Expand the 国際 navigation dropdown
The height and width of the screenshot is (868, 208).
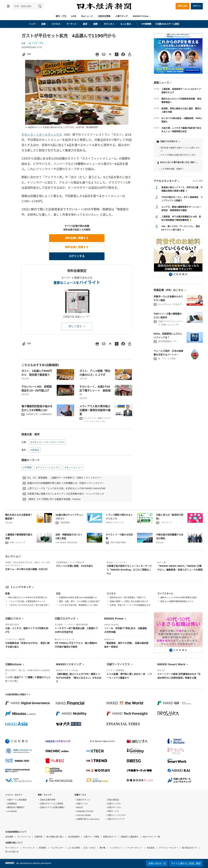97,24
